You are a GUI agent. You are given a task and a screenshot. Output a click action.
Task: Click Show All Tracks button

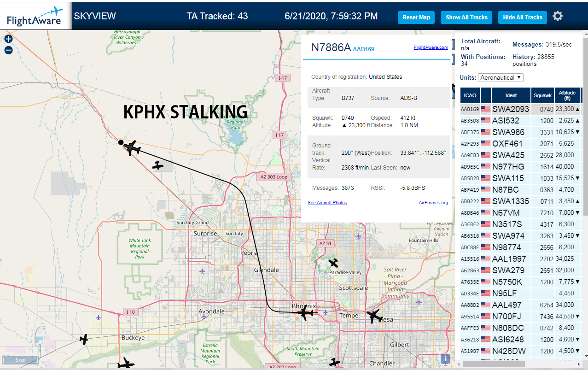466,18
